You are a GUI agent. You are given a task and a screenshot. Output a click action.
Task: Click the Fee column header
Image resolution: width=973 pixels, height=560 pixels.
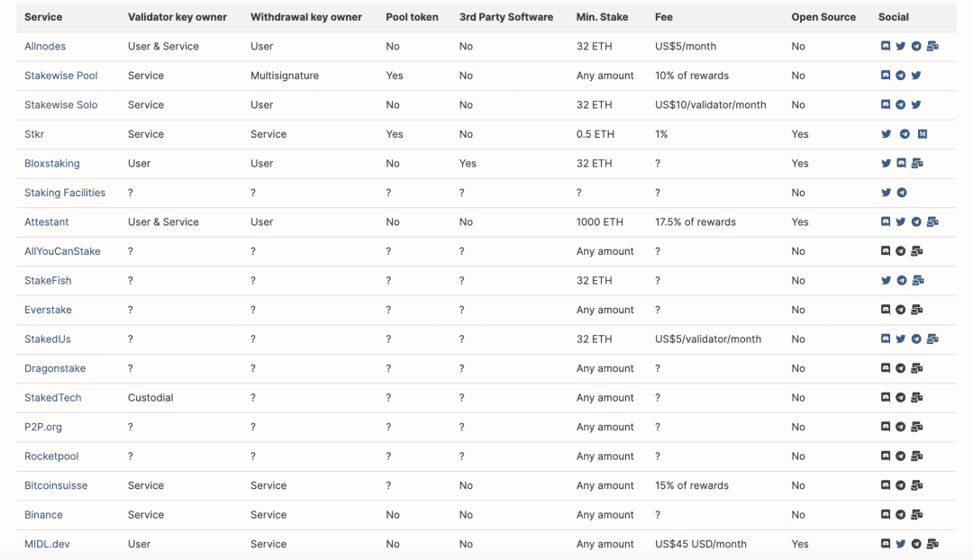pyautogui.click(x=664, y=17)
